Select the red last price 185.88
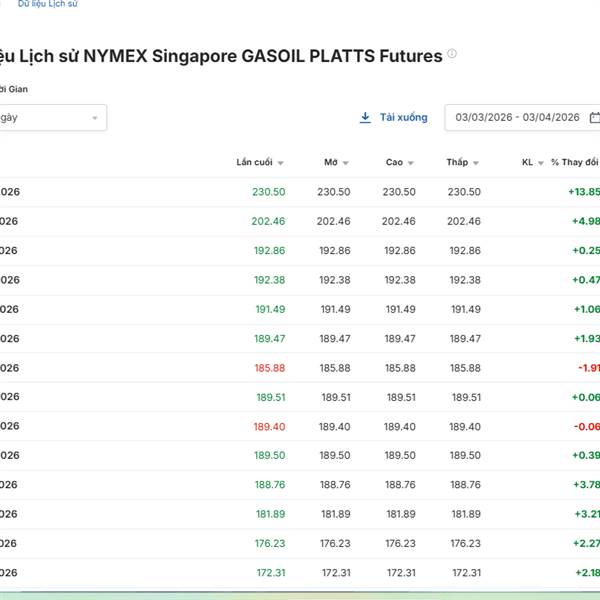This screenshot has width=600, height=600. 270,368
